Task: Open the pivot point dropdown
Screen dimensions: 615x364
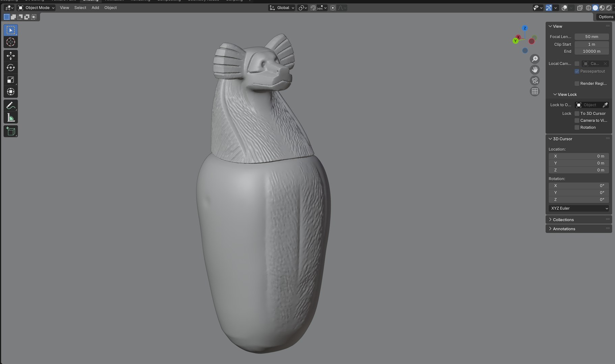Action: click(x=303, y=8)
